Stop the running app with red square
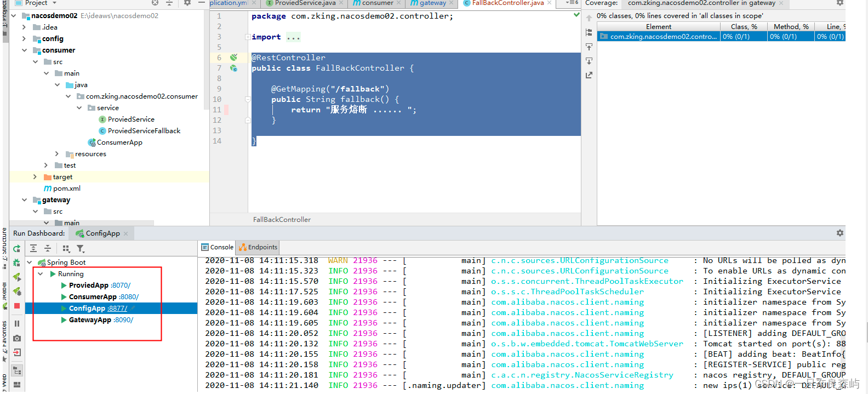 tap(17, 306)
